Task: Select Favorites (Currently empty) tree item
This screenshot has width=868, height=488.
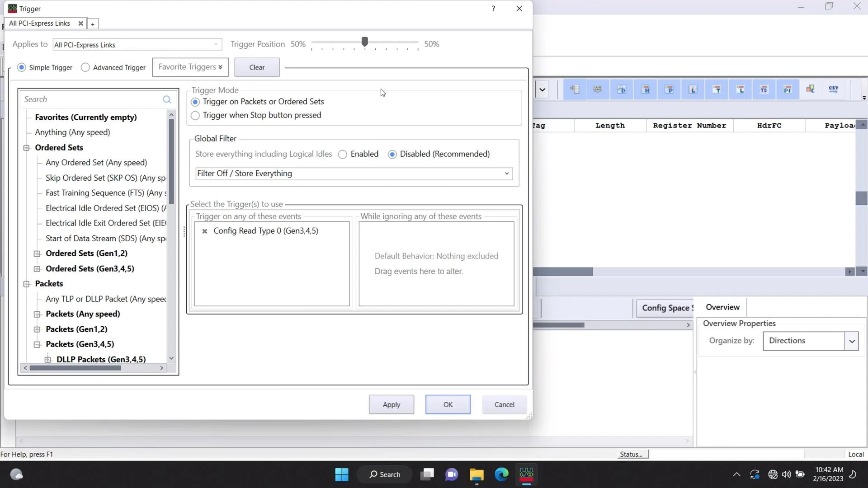Action: 86,117
